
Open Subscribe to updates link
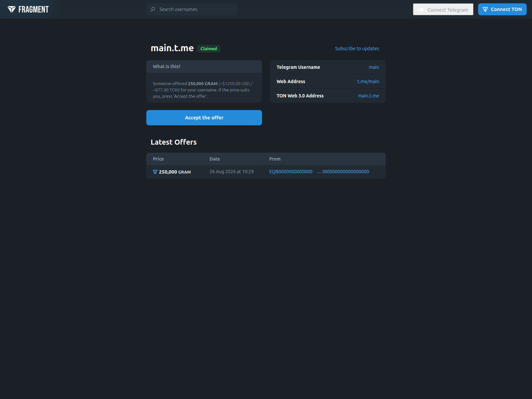click(357, 49)
